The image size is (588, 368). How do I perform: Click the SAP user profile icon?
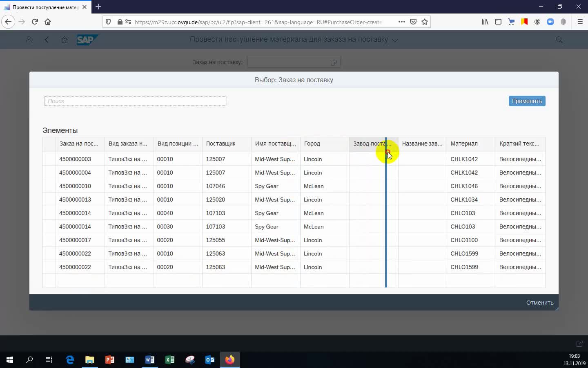tap(29, 40)
